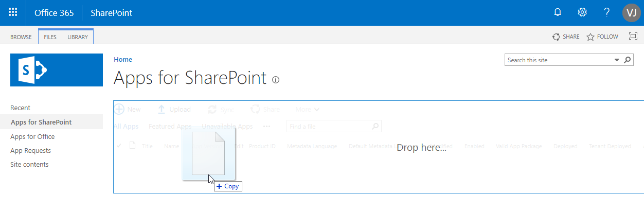Toggle the select-all checkmark column header
The height and width of the screenshot is (212, 644).
[119, 146]
